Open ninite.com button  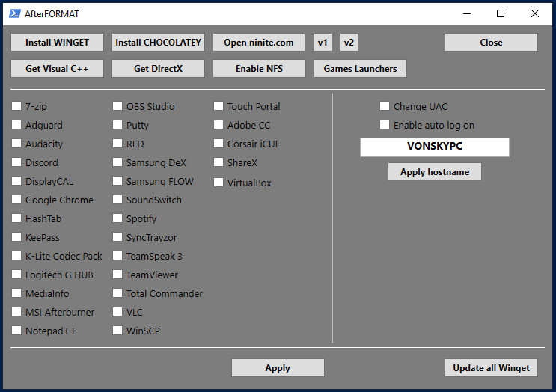tap(259, 43)
